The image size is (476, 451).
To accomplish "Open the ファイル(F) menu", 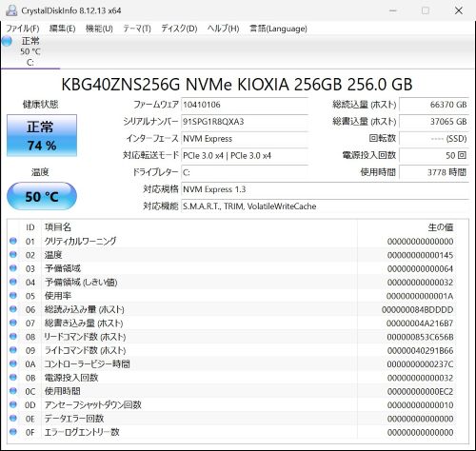I will (x=23, y=29).
